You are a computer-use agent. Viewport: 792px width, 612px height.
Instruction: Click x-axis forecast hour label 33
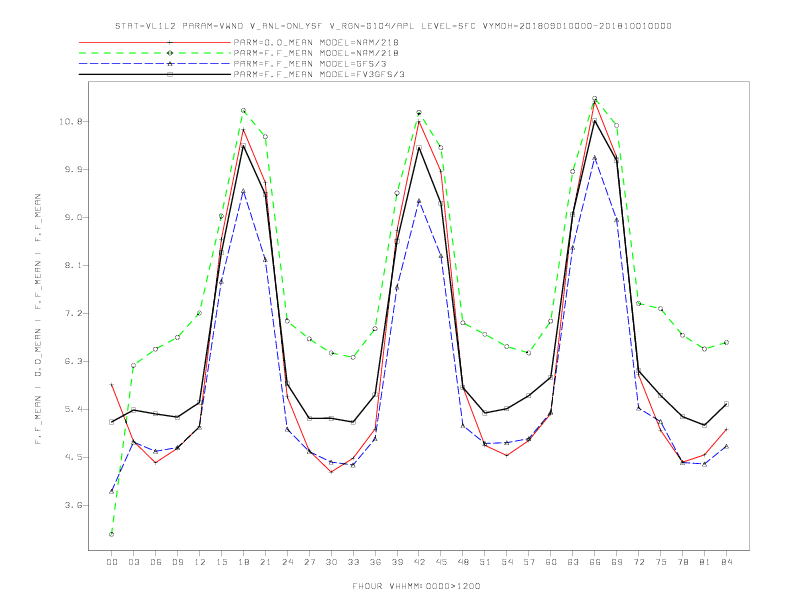tap(353, 562)
